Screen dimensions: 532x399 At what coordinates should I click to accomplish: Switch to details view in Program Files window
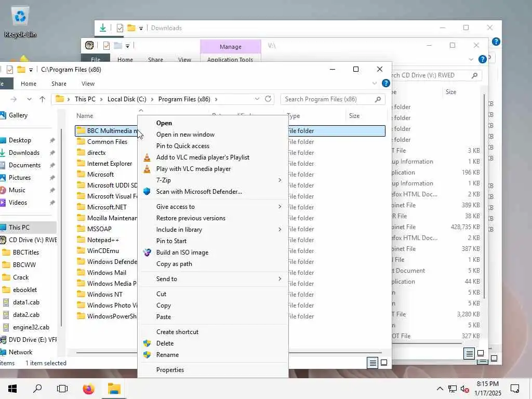pos(373,363)
